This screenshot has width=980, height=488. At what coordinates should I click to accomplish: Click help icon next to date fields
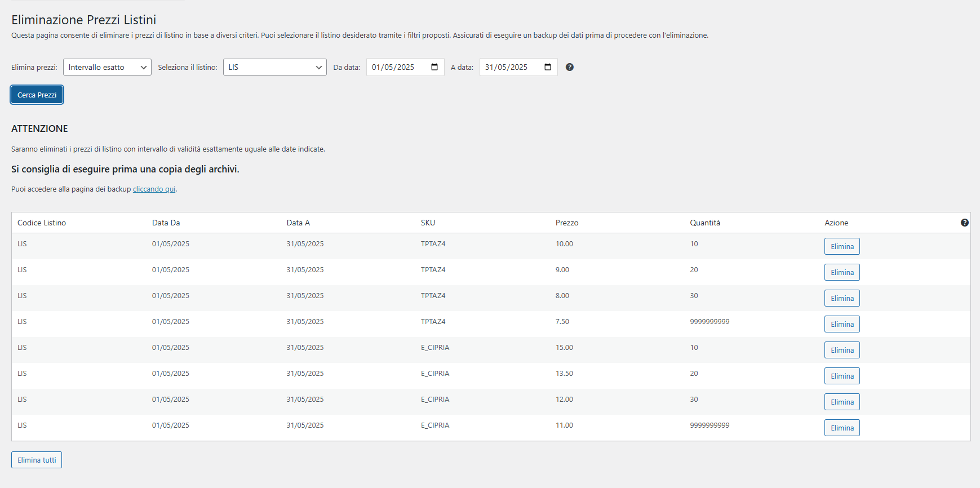[570, 67]
